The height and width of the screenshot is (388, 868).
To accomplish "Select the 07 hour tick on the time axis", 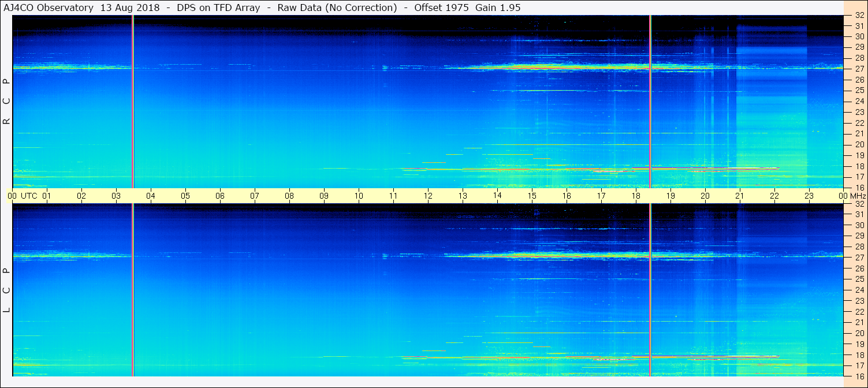I will (255, 196).
